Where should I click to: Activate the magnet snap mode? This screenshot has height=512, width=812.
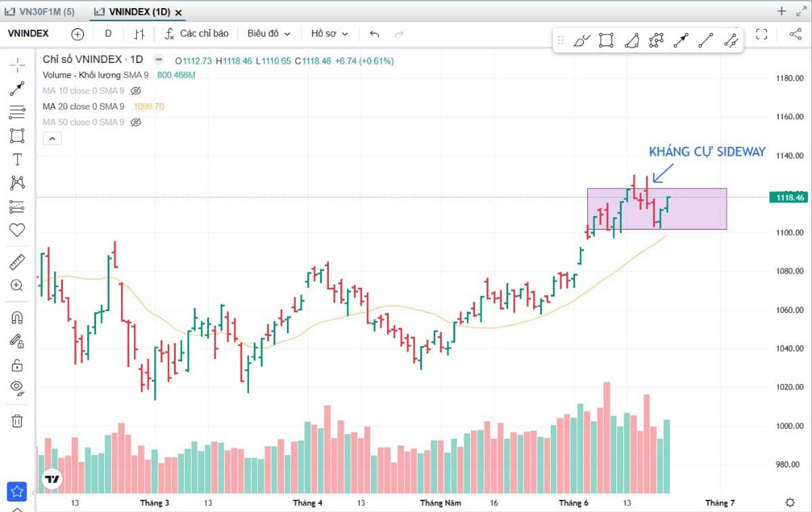click(17, 318)
